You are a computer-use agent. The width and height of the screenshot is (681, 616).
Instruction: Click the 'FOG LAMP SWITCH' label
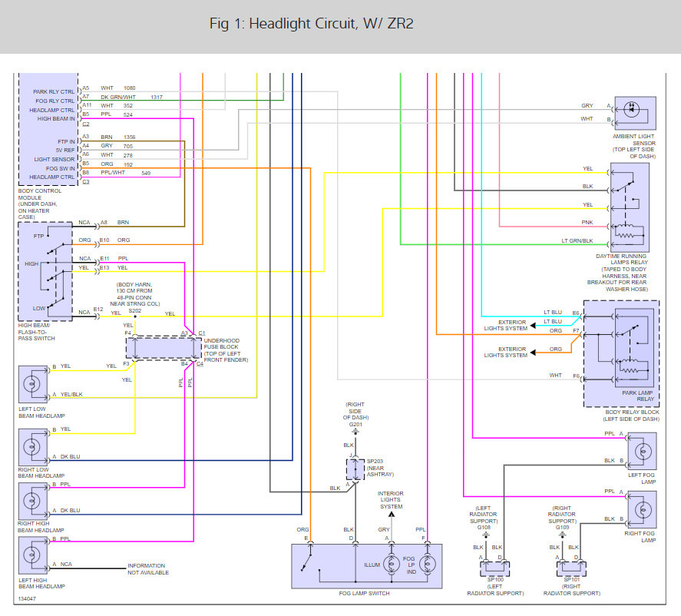tap(364, 593)
